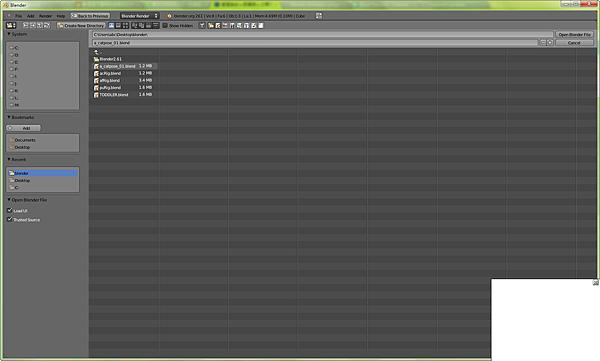This screenshot has height=361, width=600.
Task: Toggle the font files filter
Action: [x=246, y=25]
